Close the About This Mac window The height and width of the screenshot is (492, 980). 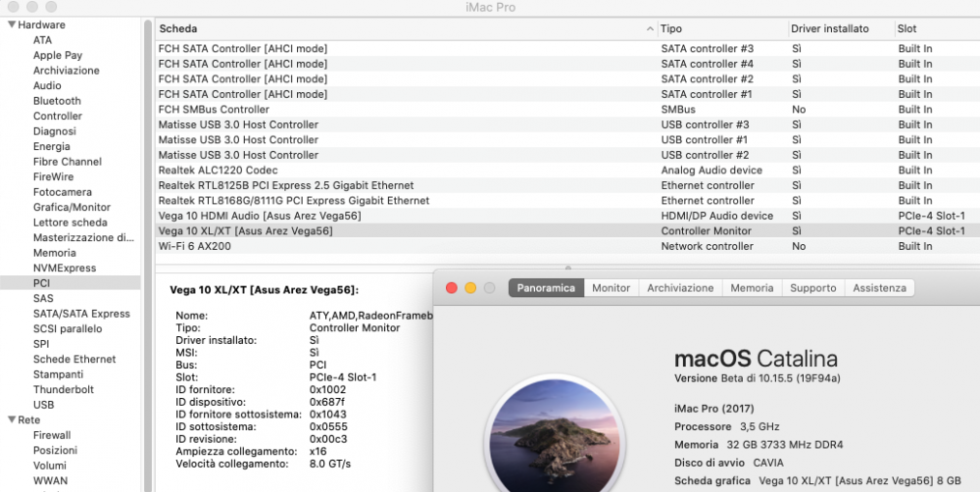point(451,287)
